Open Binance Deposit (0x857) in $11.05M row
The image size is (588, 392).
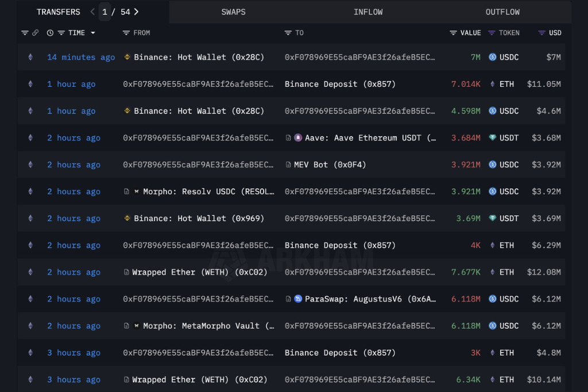tap(340, 84)
